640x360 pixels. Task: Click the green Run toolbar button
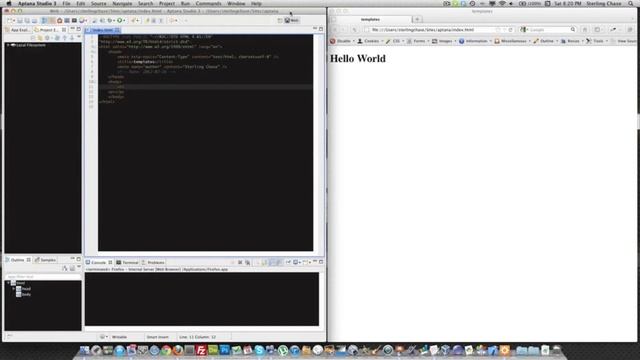coord(120,20)
